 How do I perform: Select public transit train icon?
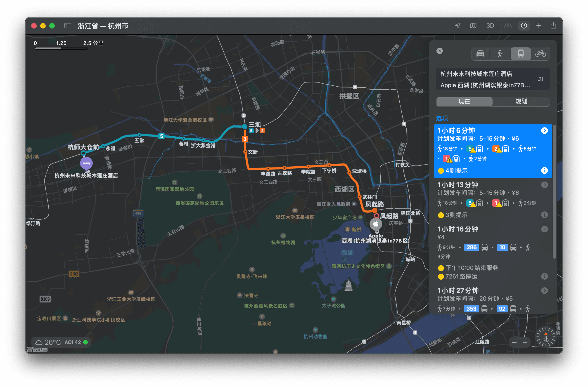pyautogui.click(x=521, y=54)
